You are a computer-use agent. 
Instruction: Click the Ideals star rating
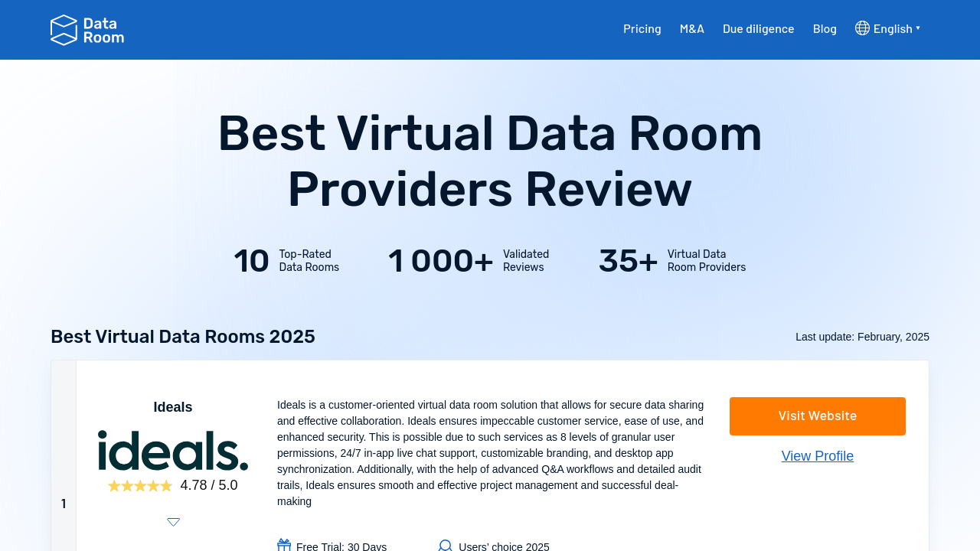click(x=140, y=486)
